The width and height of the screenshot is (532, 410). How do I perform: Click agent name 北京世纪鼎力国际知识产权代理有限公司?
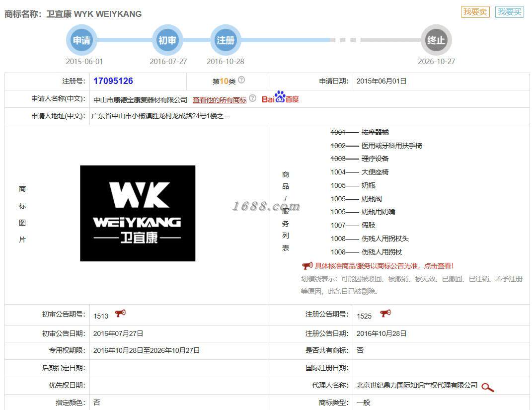coord(417,385)
